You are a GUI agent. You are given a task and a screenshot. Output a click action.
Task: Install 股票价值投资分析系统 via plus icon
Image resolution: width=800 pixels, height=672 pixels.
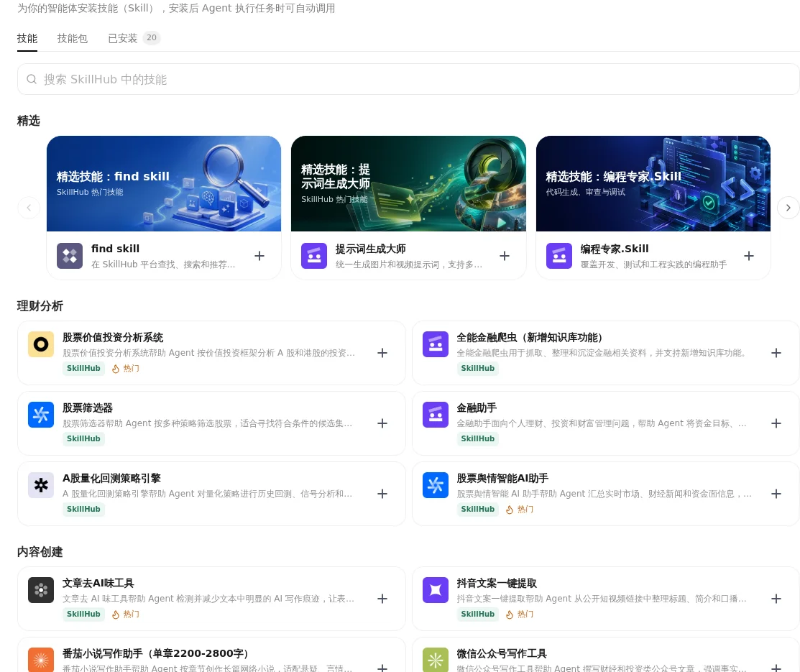[382, 353]
